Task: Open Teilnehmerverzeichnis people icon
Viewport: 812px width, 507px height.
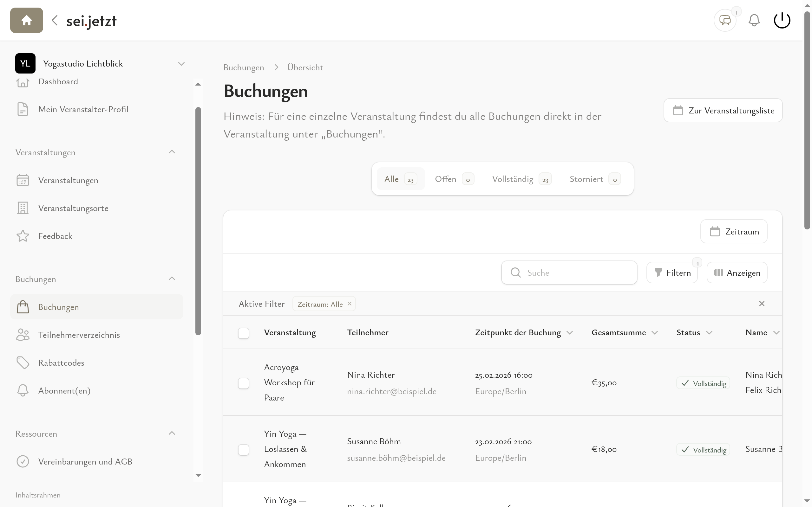Action: 23,335
